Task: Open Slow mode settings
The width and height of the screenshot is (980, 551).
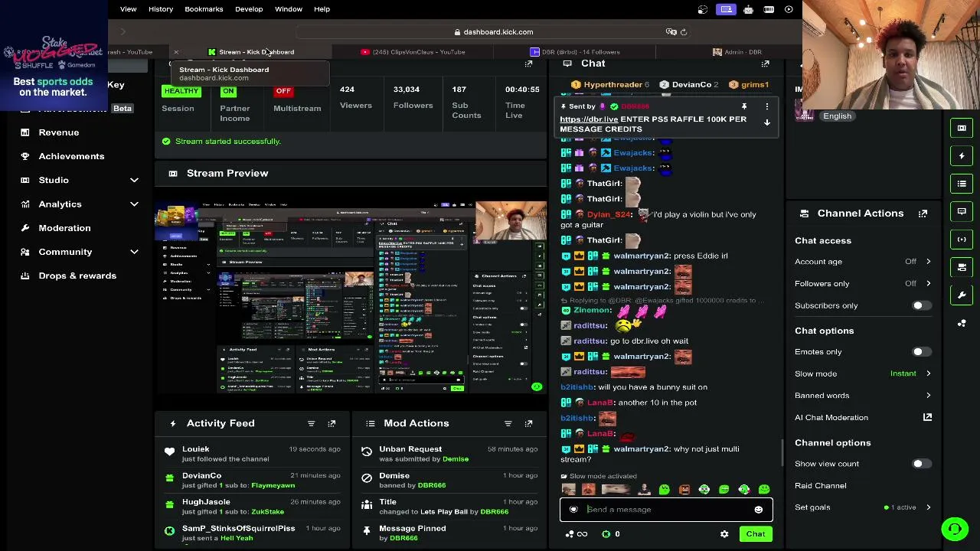Action: 863,373
